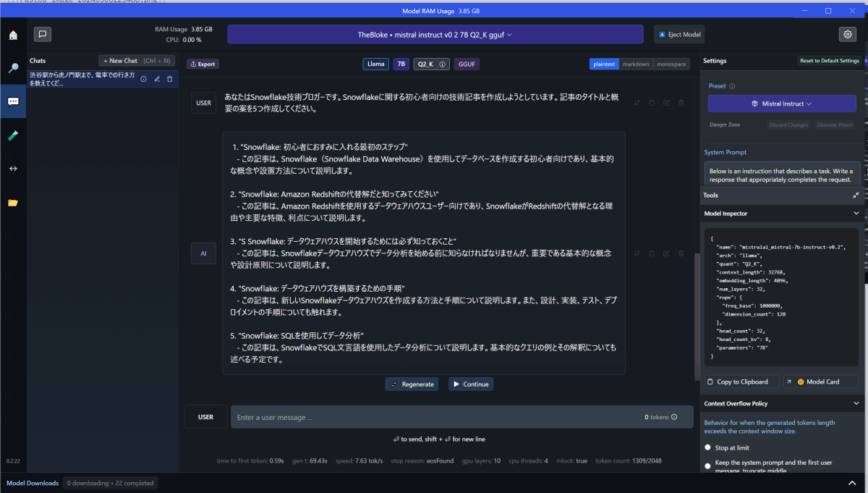Click the Eject Model button
Screen dimensions: 868x493
679,35
